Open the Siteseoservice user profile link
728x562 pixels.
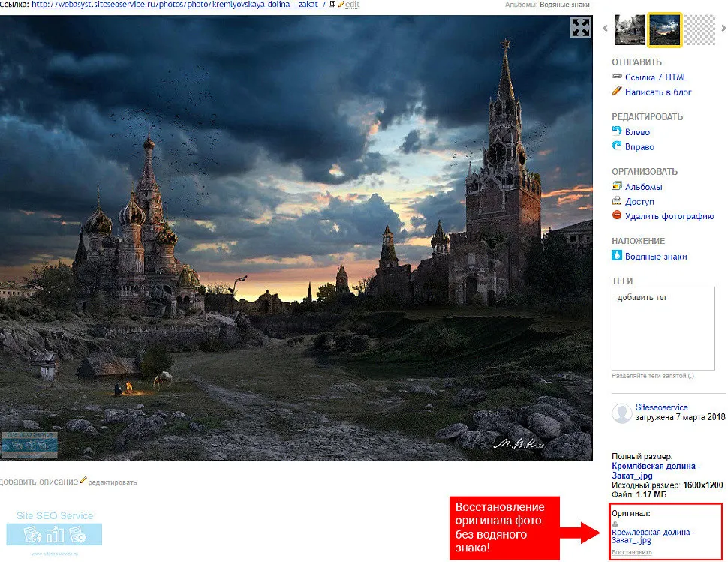coord(662,407)
